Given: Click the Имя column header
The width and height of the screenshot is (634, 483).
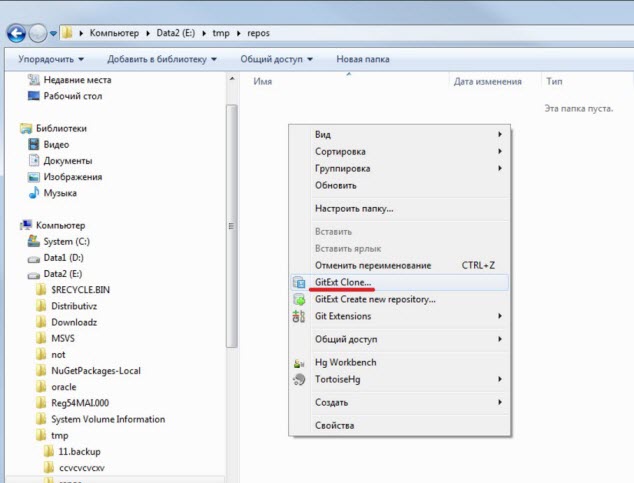Looking at the screenshot, I should (x=264, y=81).
